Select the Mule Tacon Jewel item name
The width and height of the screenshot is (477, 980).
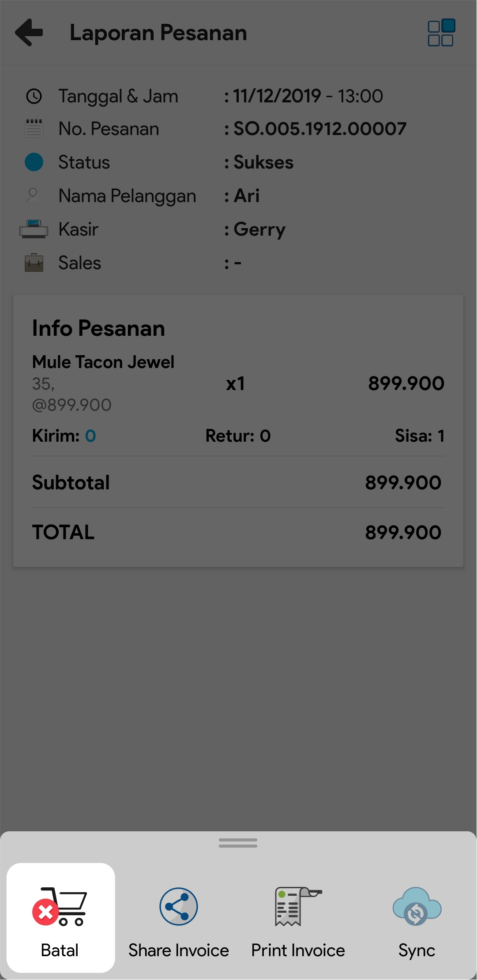(x=103, y=362)
